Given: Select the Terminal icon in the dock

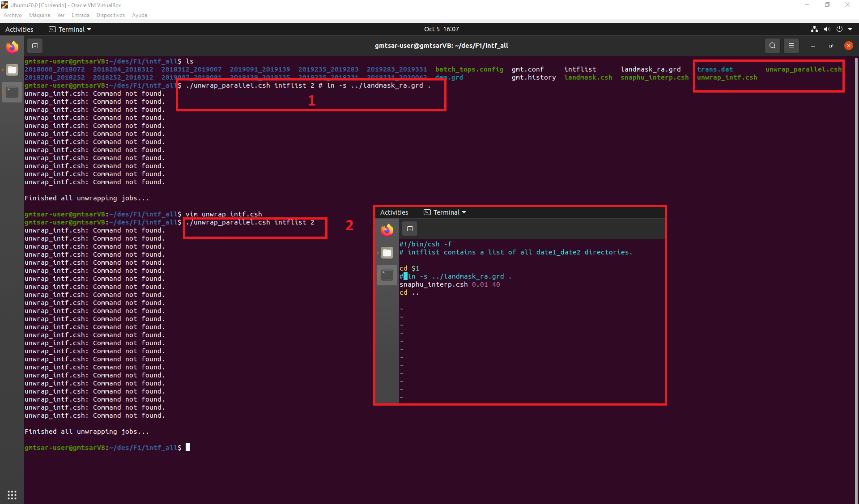Looking at the screenshot, I should coord(12,92).
